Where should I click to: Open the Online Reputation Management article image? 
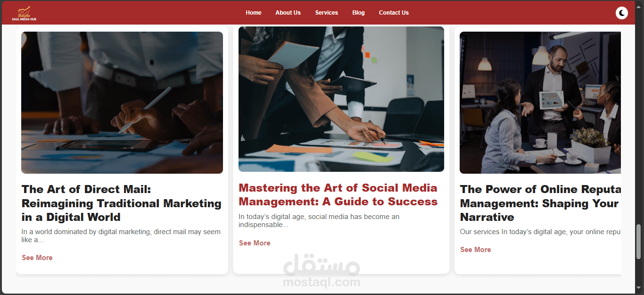click(x=540, y=102)
